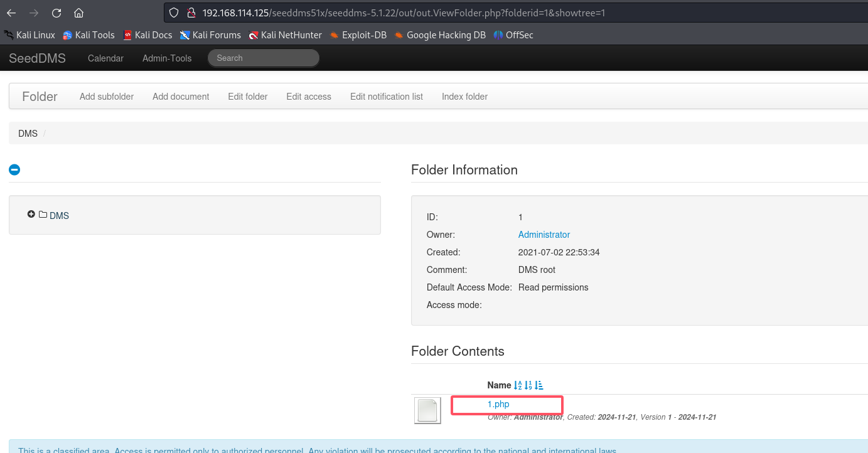Sort folder contents alphabetically by name
This screenshot has width=868, height=453.
(518, 385)
